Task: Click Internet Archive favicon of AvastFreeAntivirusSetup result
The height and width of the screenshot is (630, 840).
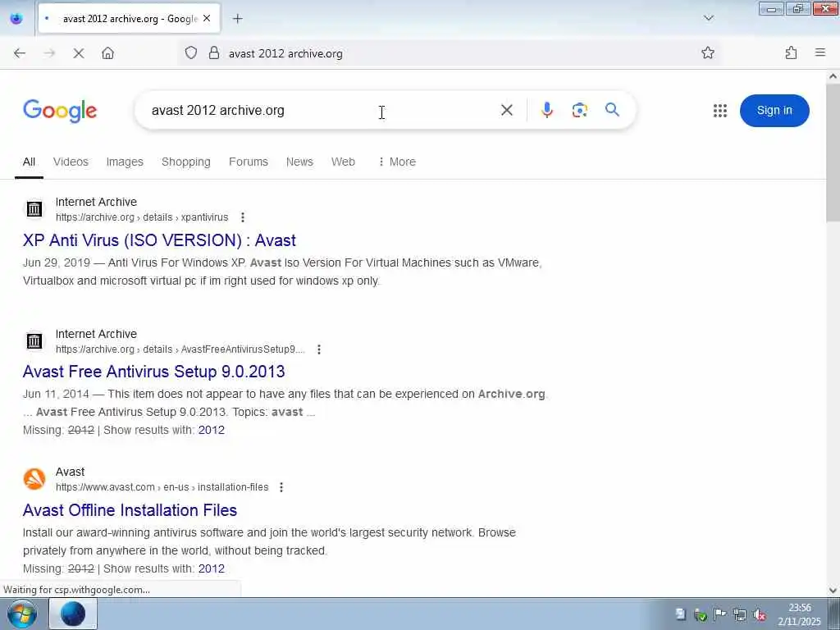Action: 34,340
